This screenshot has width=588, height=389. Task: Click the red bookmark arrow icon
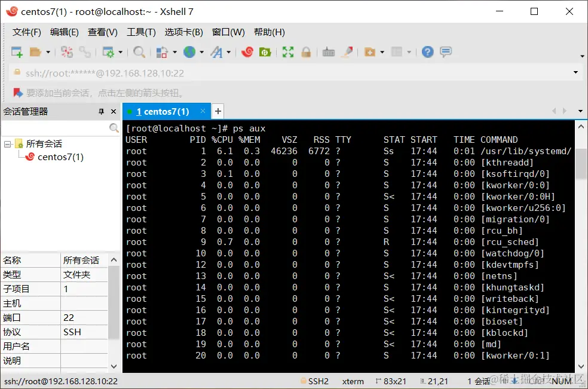(x=17, y=92)
